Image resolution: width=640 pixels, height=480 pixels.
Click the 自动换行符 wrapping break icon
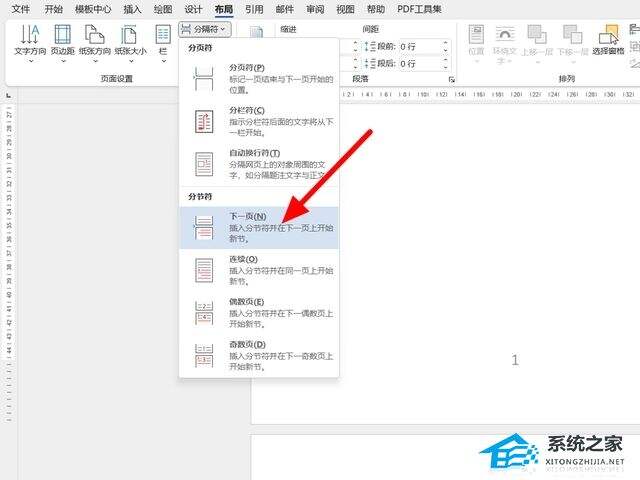pyautogui.click(x=204, y=164)
